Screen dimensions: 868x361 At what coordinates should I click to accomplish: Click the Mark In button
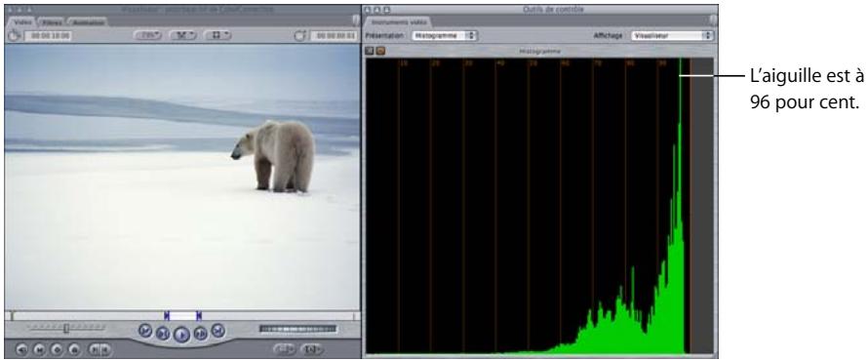[94, 349]
